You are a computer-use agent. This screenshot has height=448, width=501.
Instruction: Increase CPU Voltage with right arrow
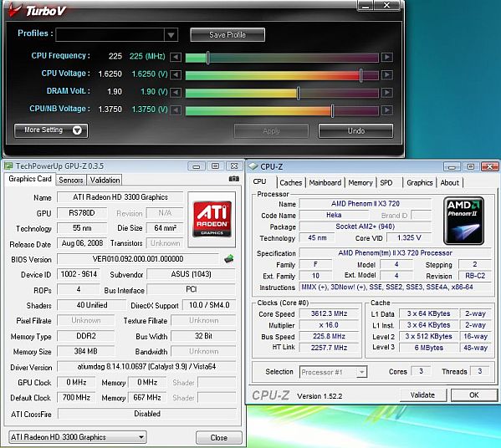tap(387, 74)
